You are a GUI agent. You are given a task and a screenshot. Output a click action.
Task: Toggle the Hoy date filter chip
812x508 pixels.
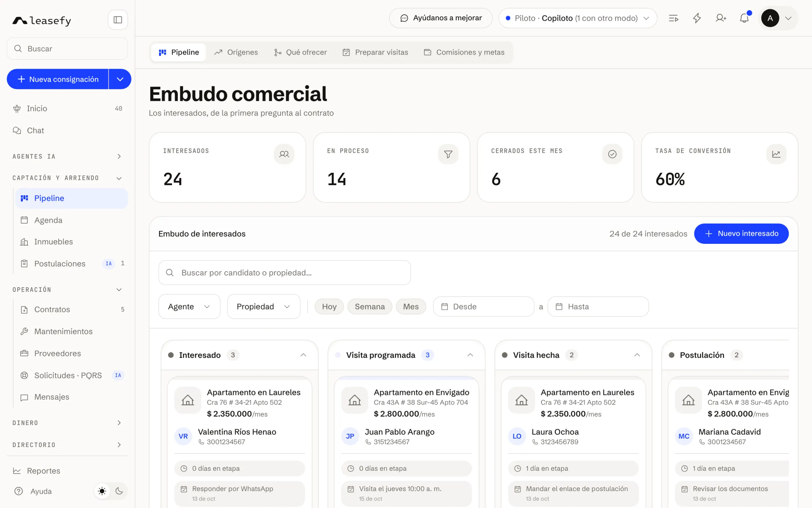[329, 306]
